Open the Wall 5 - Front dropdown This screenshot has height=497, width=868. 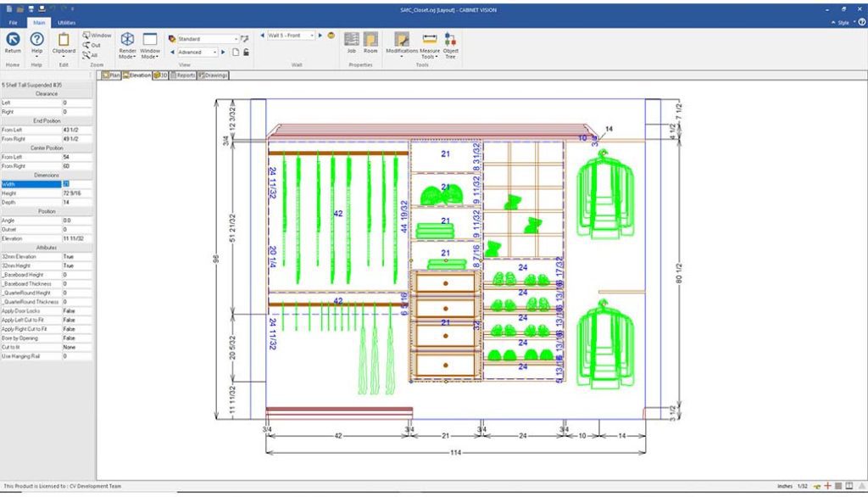click(x=311, y=36)
